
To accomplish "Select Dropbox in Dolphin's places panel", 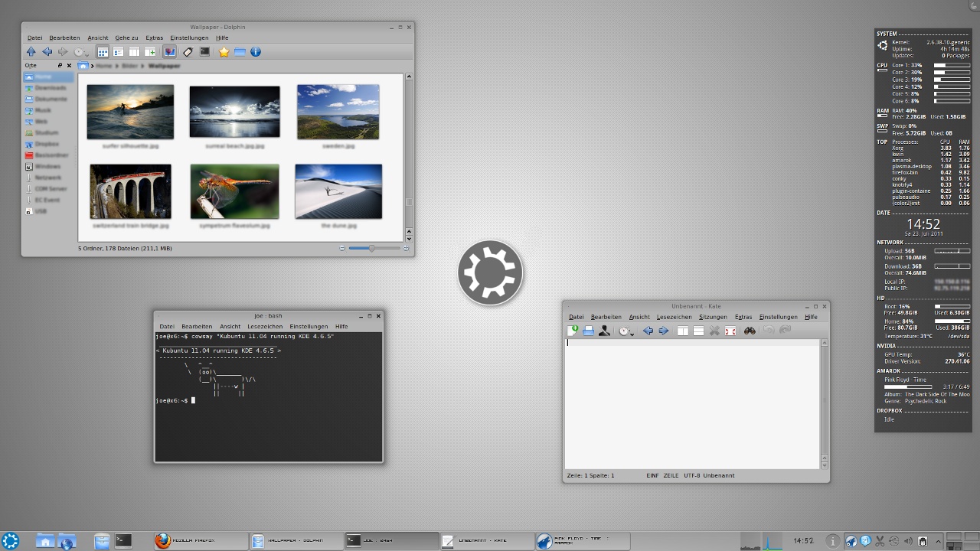I will click(49, 144).
